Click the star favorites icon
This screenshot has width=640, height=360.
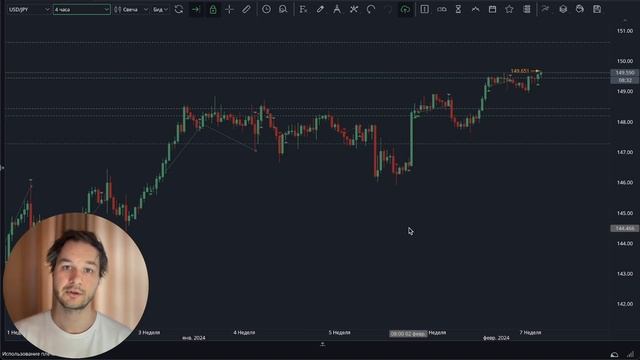(509, 9)
